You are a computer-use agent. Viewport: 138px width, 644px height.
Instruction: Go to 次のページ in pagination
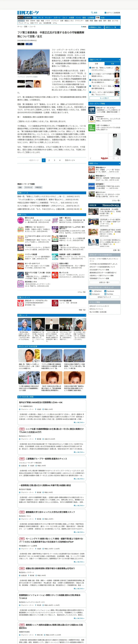tap(70, 160)
